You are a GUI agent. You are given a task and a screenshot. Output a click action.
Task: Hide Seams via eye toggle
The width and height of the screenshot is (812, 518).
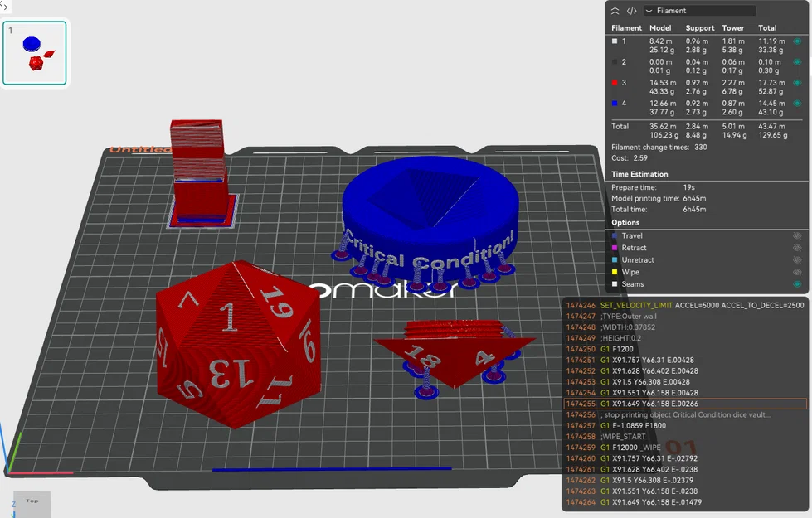[x=798, y=284]
